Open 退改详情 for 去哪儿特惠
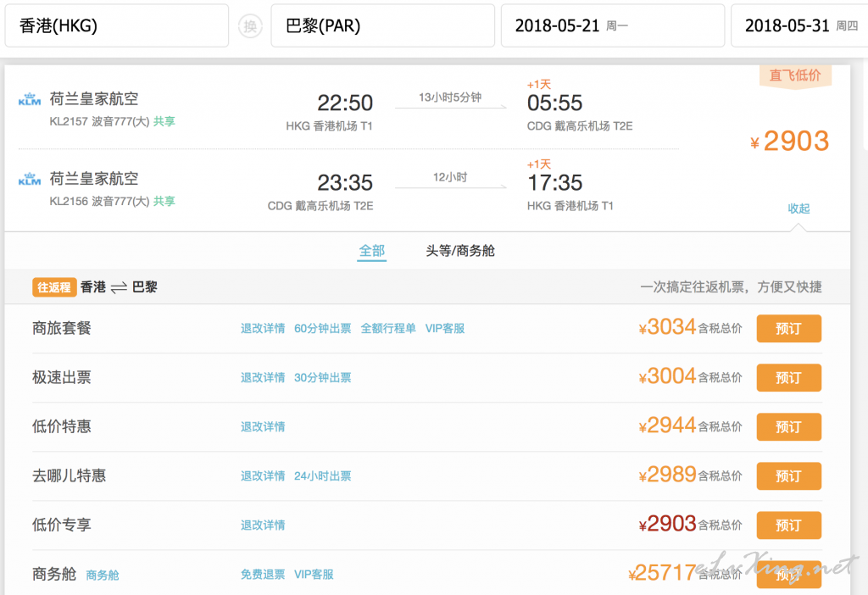 (x=263, y=476)
